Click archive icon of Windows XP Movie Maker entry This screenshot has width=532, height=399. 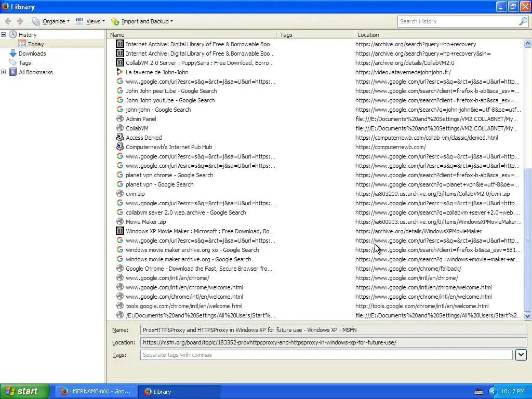click(x=120, y=231)
